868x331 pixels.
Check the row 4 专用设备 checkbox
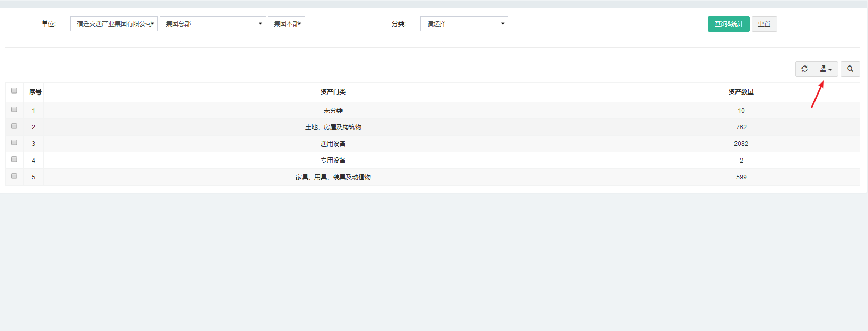click(14, 160)
